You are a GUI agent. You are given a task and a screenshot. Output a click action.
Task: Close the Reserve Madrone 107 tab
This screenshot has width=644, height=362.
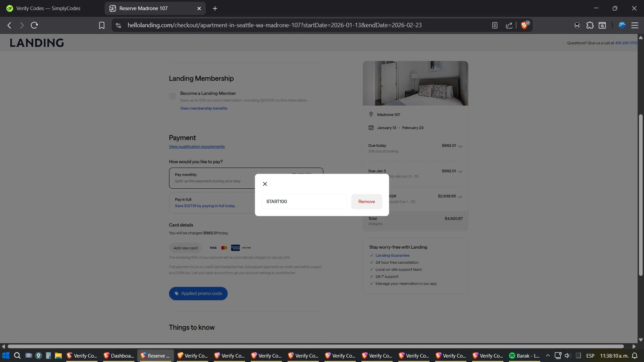point(199,8)
